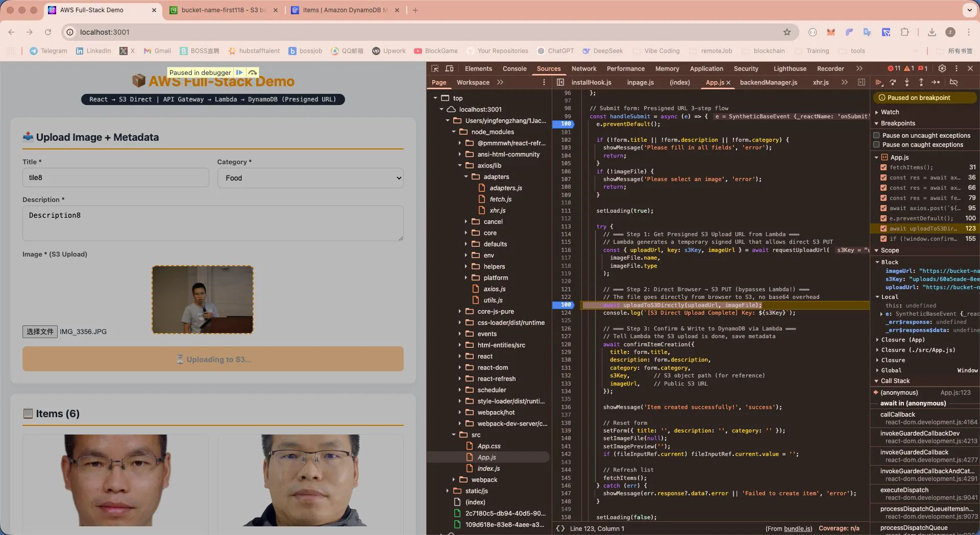The image size is (980, 535).
Task: Collapse the Call Stack section
Action: pyautogui.click(x=895, y=381)
